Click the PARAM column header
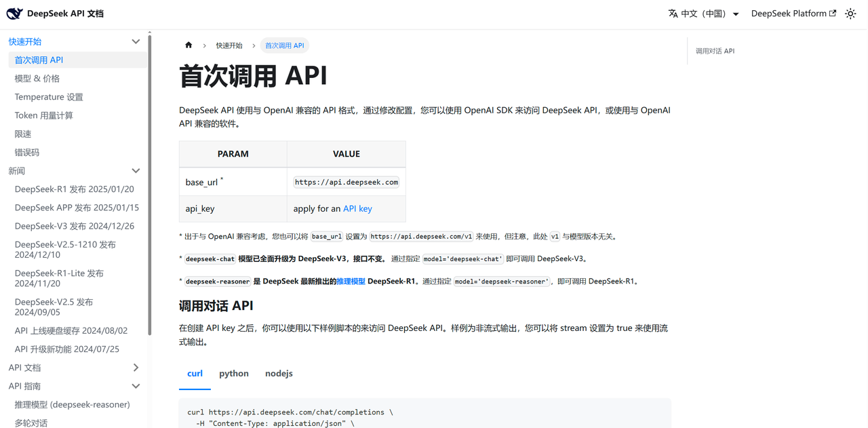The height and width of the screenshot is (428, 868). point(233,154)
